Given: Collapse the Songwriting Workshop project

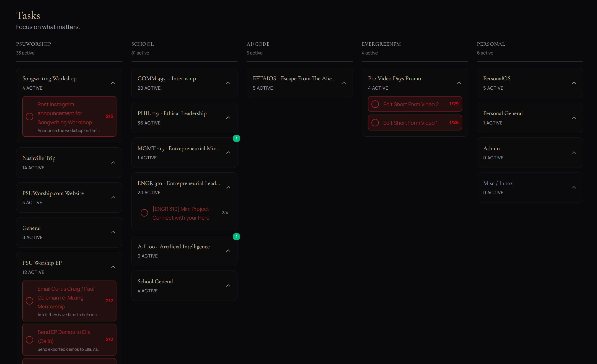Looking at the screenshot, I should 113,83.
